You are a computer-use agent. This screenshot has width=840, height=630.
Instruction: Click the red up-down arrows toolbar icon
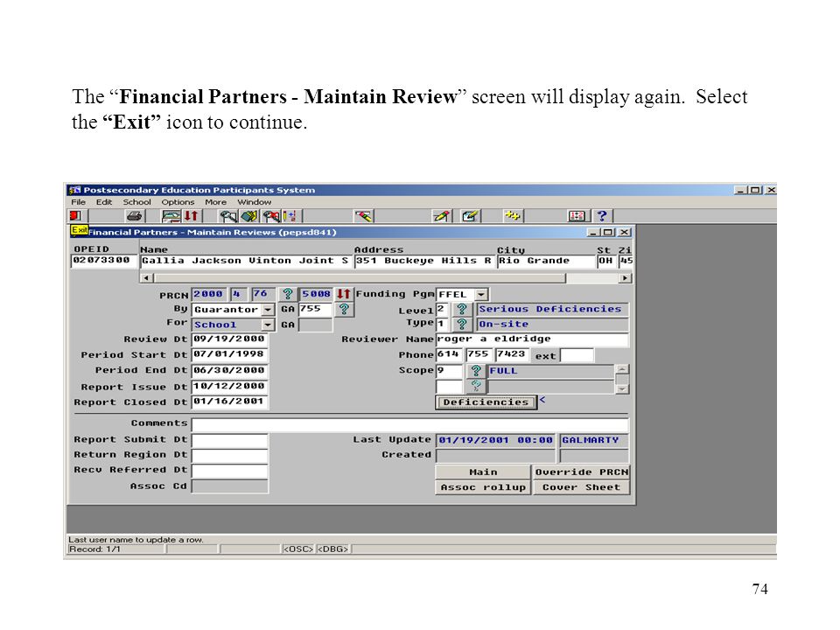192,216
